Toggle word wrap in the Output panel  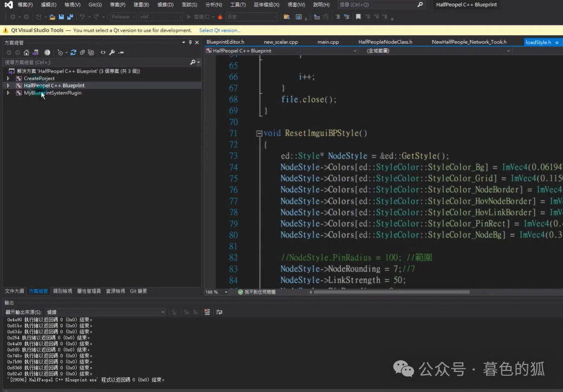219,312
